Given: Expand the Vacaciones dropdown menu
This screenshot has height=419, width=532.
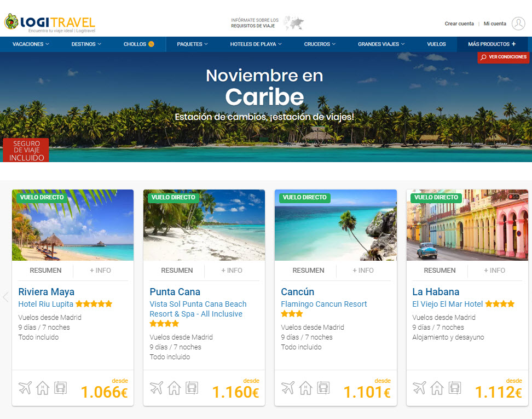Looking at the screenshot, I should coord(31,44).
